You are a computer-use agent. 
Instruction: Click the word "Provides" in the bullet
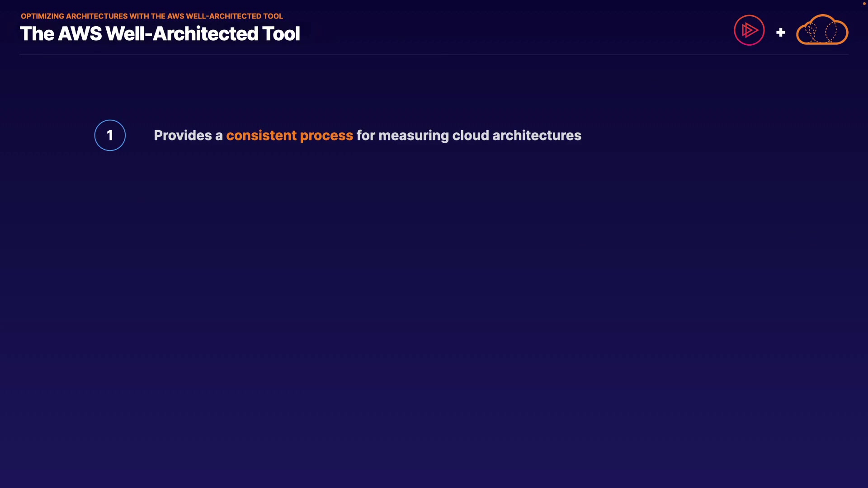[183, 136]
